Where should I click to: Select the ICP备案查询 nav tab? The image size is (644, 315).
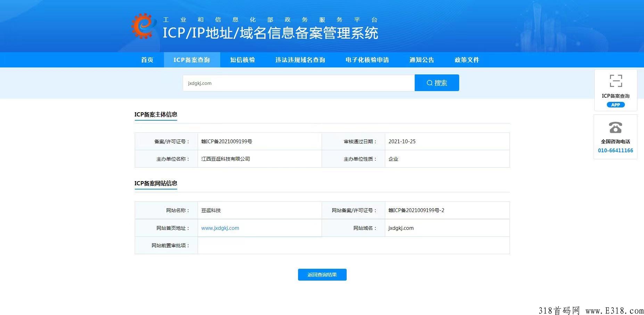click(x=192, y=60)
